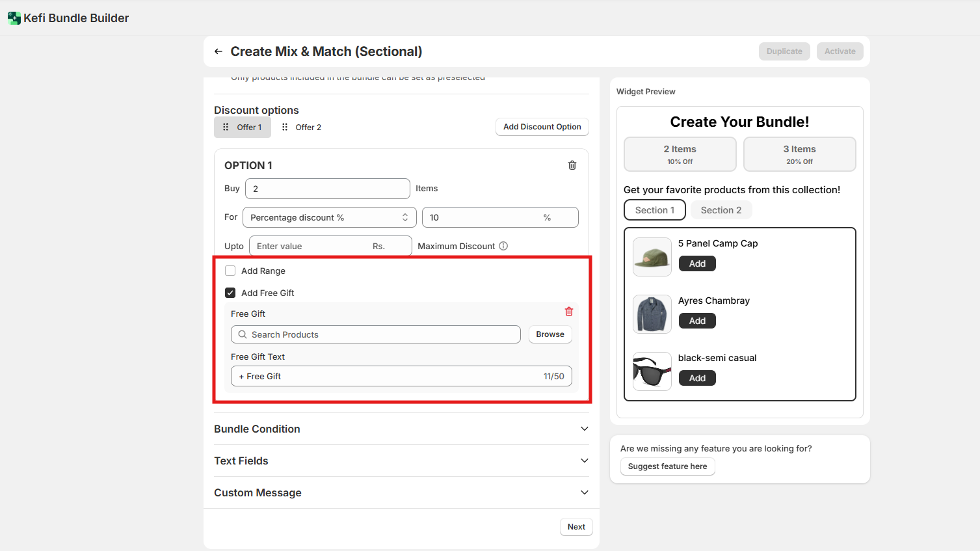The height and width of the screenshot is (551, 980).
Task: Select Section 2 tab in widget preview
Action: pos(721,210)
